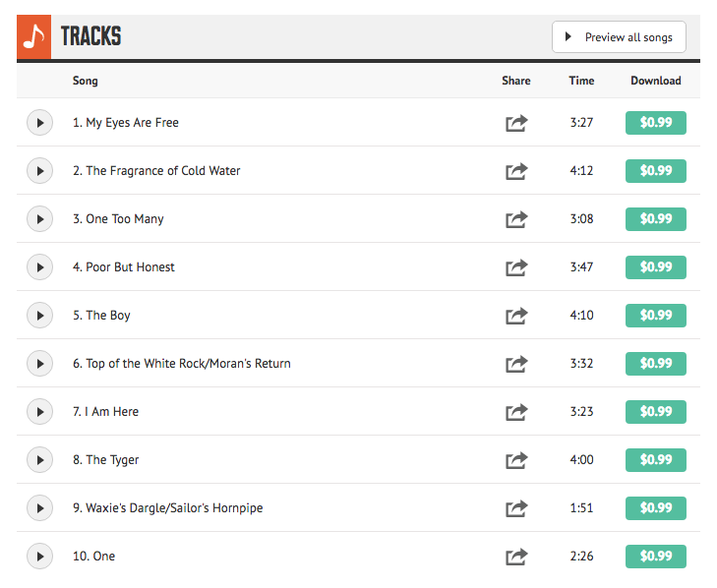717x588 pixels.
Task: Share track 10 One
Action: (516, 557)
